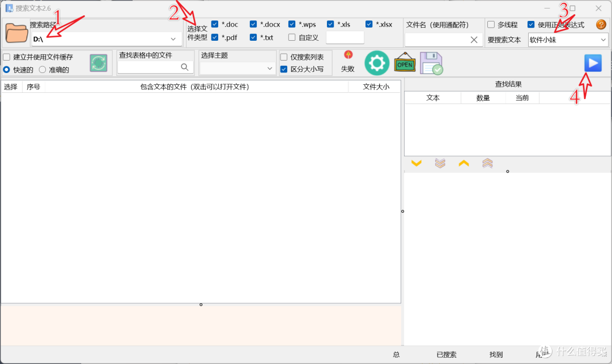Image resolution: width=612 pixels, height=364 pixels.
Task: Click the 找到 status bar label
Action: point(496,354)
